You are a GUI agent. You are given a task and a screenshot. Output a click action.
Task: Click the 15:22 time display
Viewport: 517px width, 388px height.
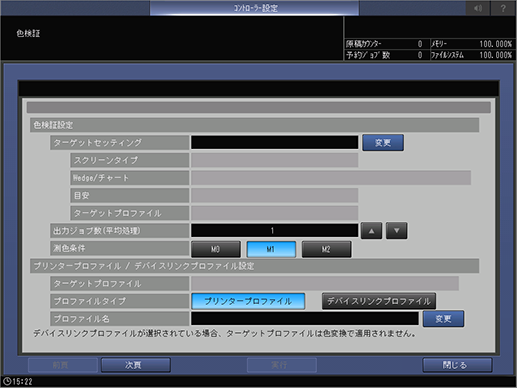[22, 381]
